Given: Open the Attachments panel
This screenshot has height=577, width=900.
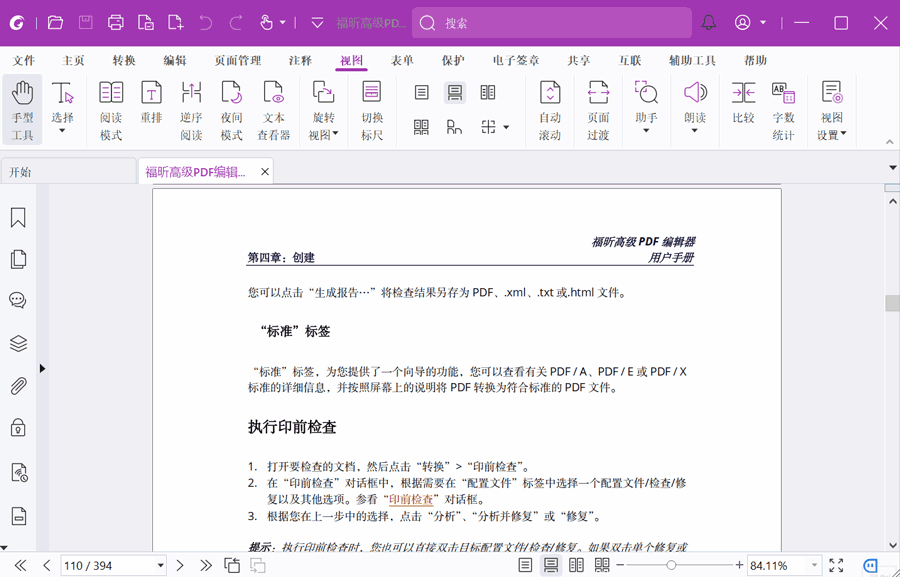Looking at the screenshot, I should tap(18, 386).
